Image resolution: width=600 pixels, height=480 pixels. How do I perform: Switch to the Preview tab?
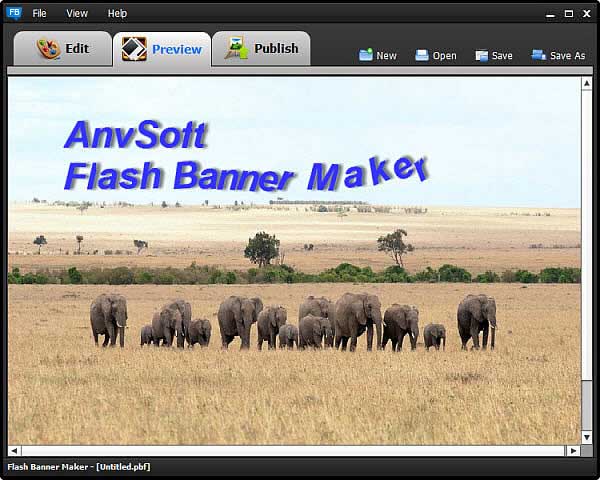click(x=162, y=49)
